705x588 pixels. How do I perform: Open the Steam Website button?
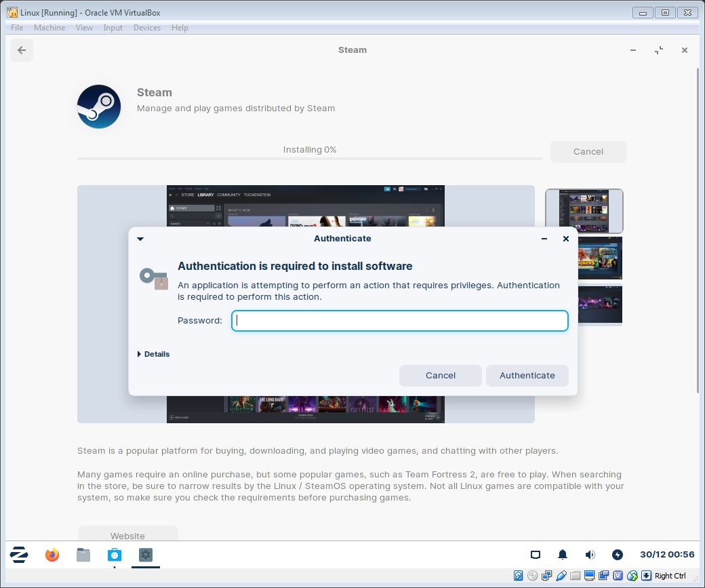127,534
